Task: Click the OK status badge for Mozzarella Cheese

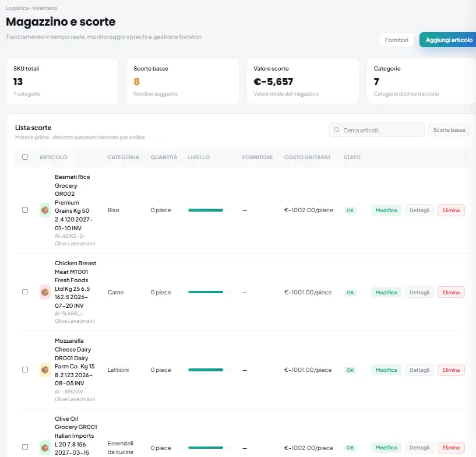Action: point(350,370)
